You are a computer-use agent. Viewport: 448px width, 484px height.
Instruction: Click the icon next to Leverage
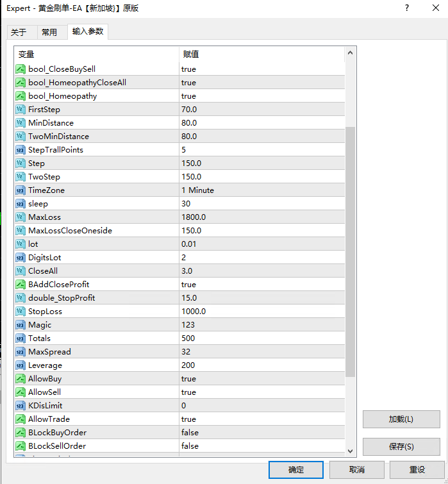21,365
